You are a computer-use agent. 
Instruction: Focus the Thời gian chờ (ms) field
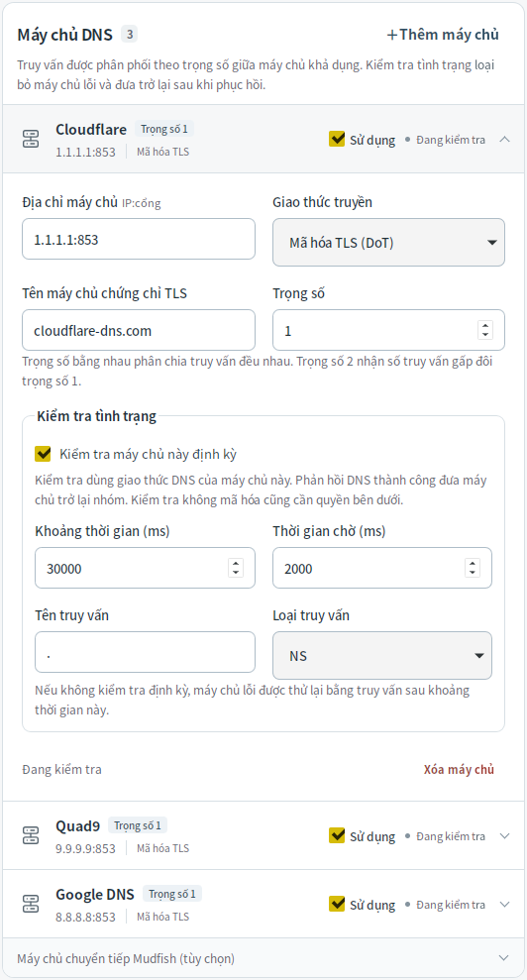(382, 568)
